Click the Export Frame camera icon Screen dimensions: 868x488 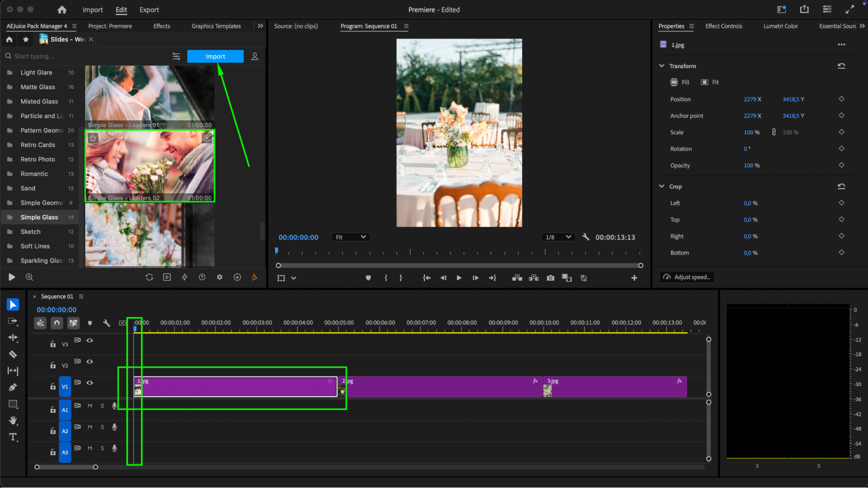pyautogui.click(x=550, y=278)
